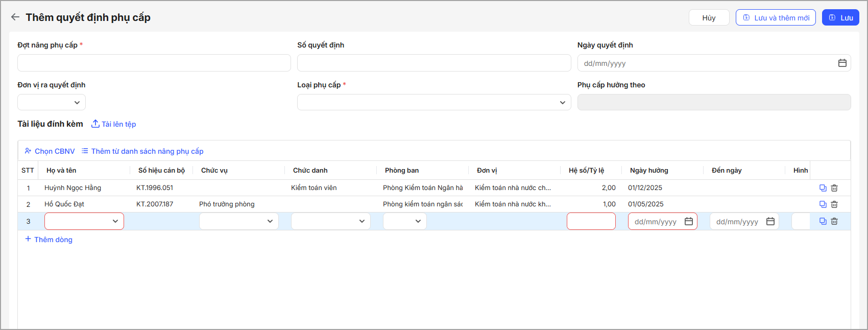868x330 pixels.
Task: Expand the Đơn vị ra quyết định dropdown
Action: tap(52, 102)
